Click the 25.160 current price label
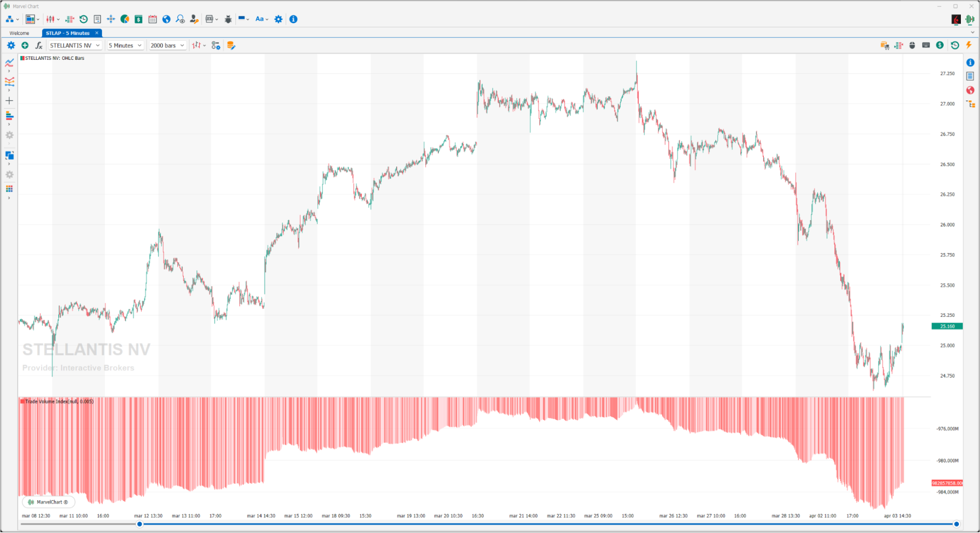The height and width of the screenshot is (533, 980). [x=947, y=326]
